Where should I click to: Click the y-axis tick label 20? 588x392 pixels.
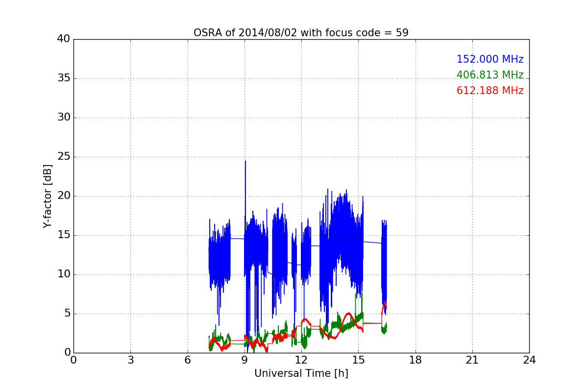(x=64, y=196)
